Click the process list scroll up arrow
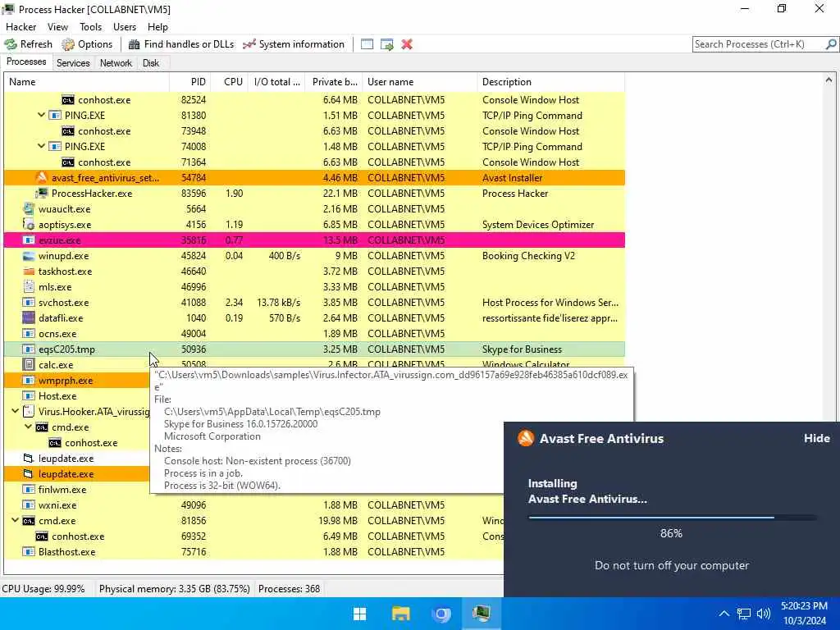This screenshot has width=840, height=630. 829,80
